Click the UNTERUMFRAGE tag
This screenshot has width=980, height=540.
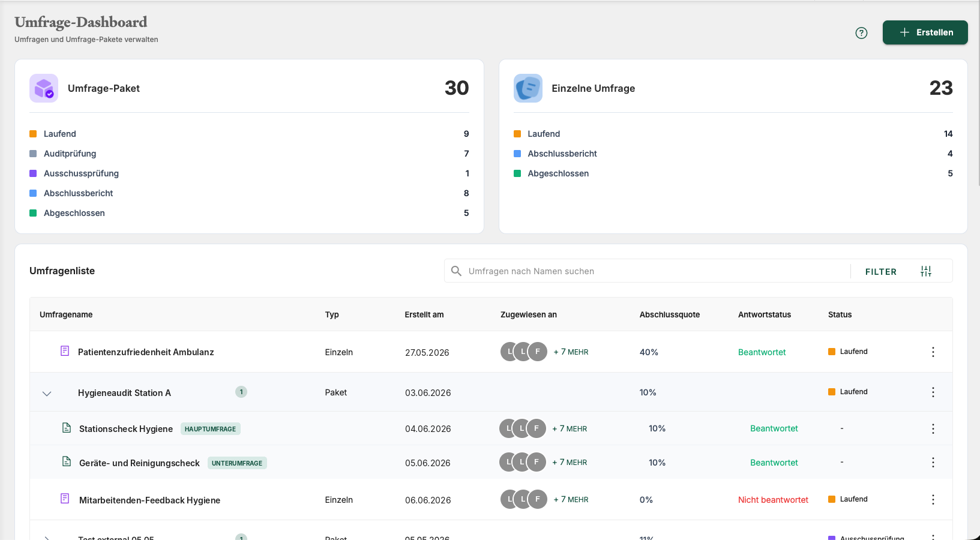point(237,463)
